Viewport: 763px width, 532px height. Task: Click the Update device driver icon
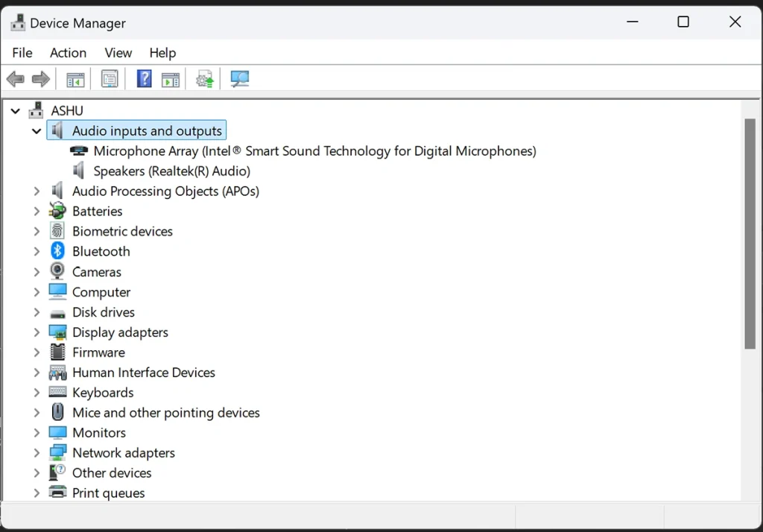(205, 79)
